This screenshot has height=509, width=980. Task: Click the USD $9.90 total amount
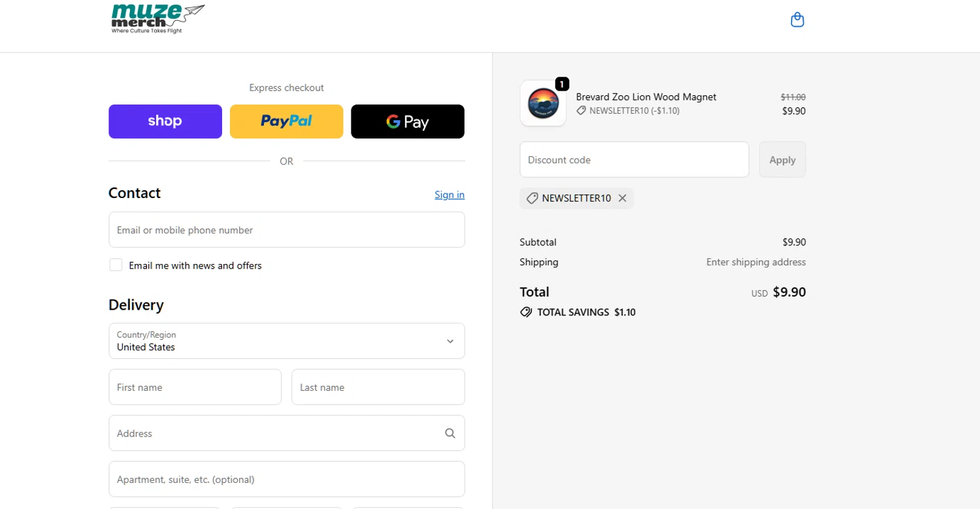779,292
